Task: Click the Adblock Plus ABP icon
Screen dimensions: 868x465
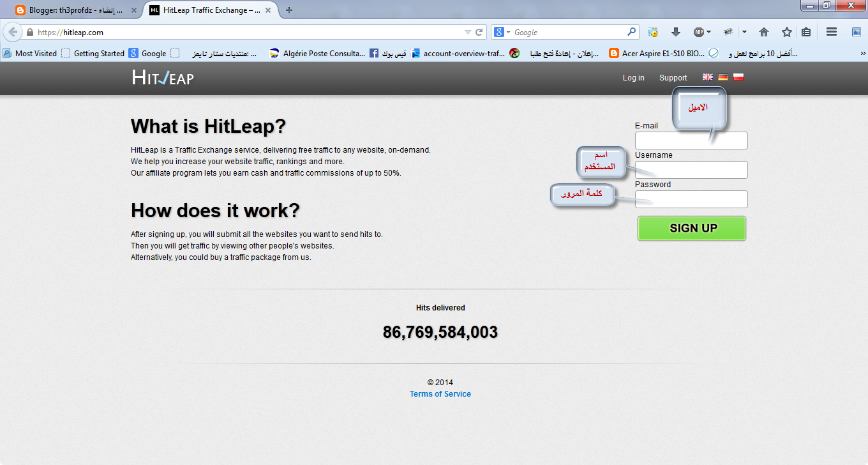Action: [699, 32]
